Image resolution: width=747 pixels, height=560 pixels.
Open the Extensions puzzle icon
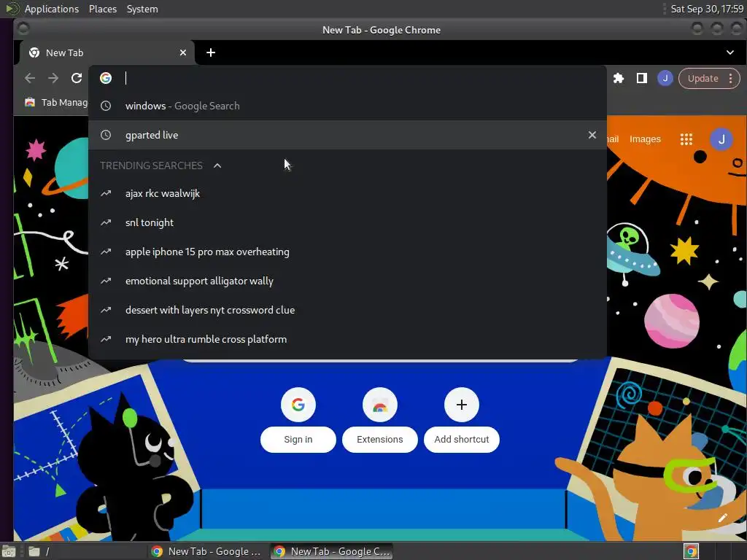tap(619, 78)
